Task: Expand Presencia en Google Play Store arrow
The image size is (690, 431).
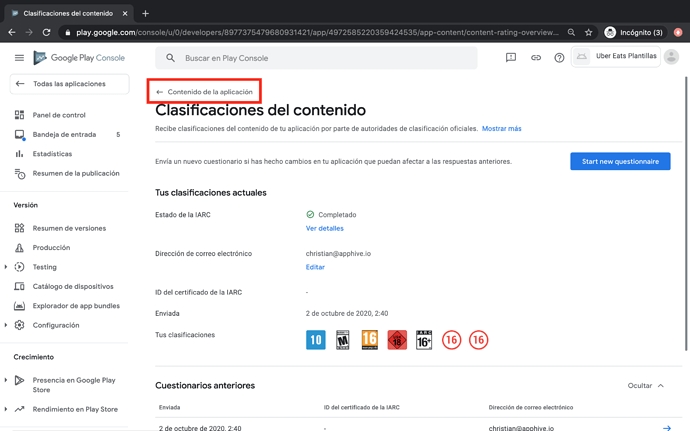Action: pyautogui.click(x=6, y=380)
